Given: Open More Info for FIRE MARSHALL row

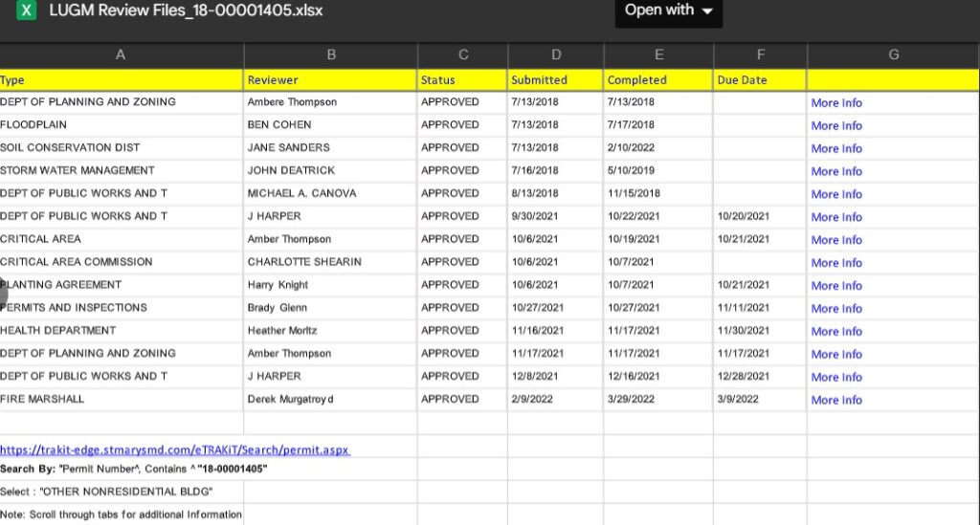Looking at the screenshot, I should click(836, 400).
